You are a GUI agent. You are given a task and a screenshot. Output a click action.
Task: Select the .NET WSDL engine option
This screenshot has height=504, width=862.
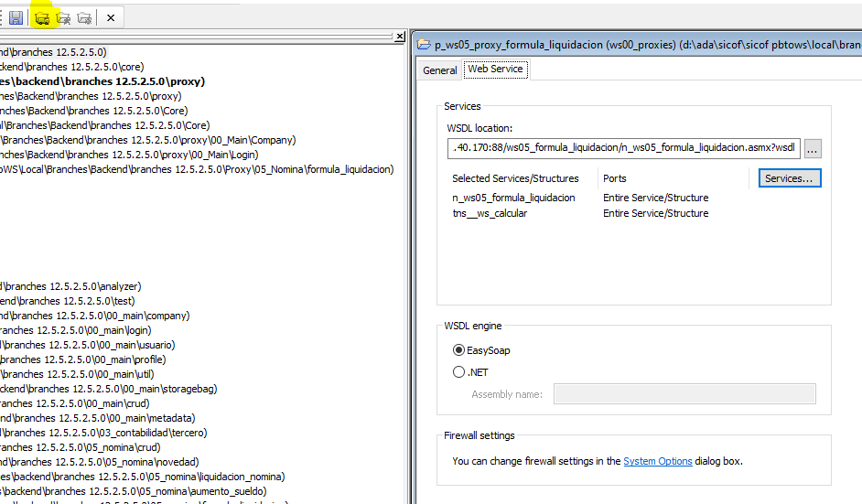(x=459, y=371)
